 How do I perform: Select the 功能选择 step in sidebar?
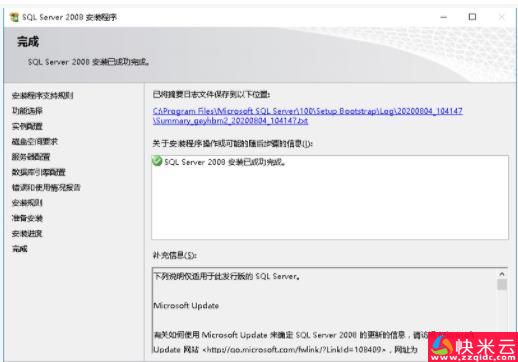[x=27, y=111]
